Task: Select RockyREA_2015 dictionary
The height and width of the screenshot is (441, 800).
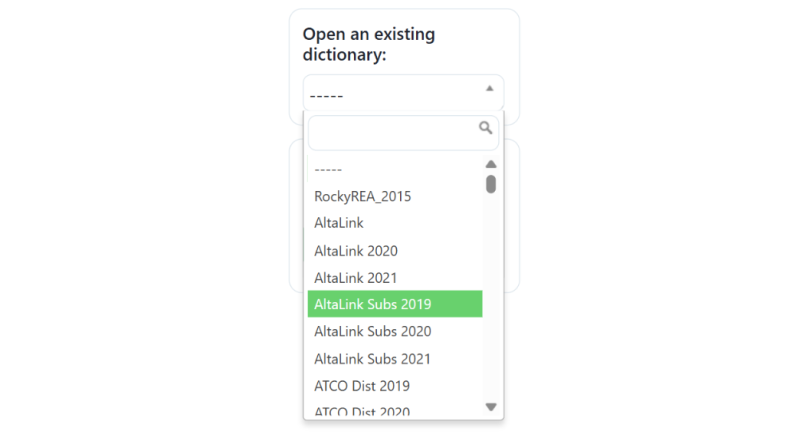Action: (395, 197)
